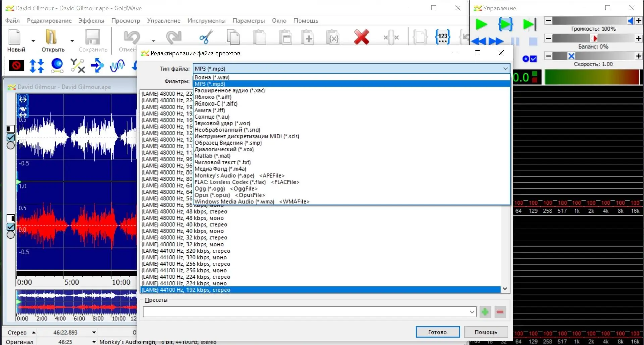Open the Stereo channel dropdown in status bar
Image resolution: width=644 pixels, height=345 pixels.
(x=34, y=332)
